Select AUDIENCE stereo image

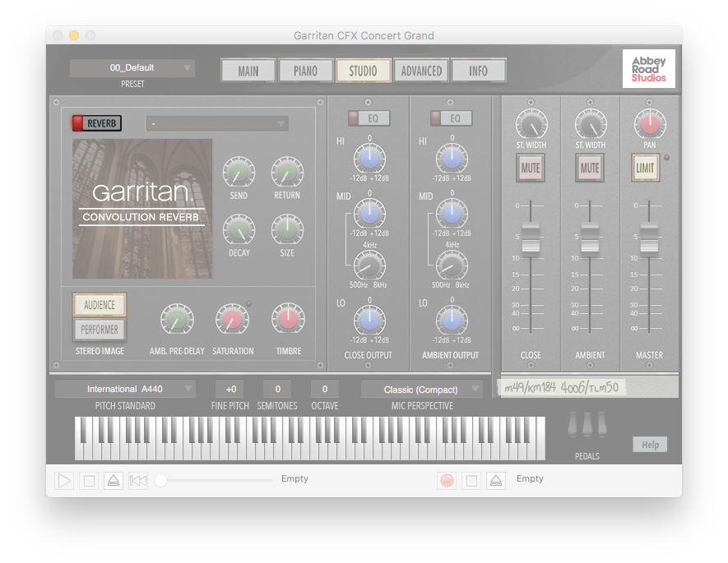pos(100,305)
